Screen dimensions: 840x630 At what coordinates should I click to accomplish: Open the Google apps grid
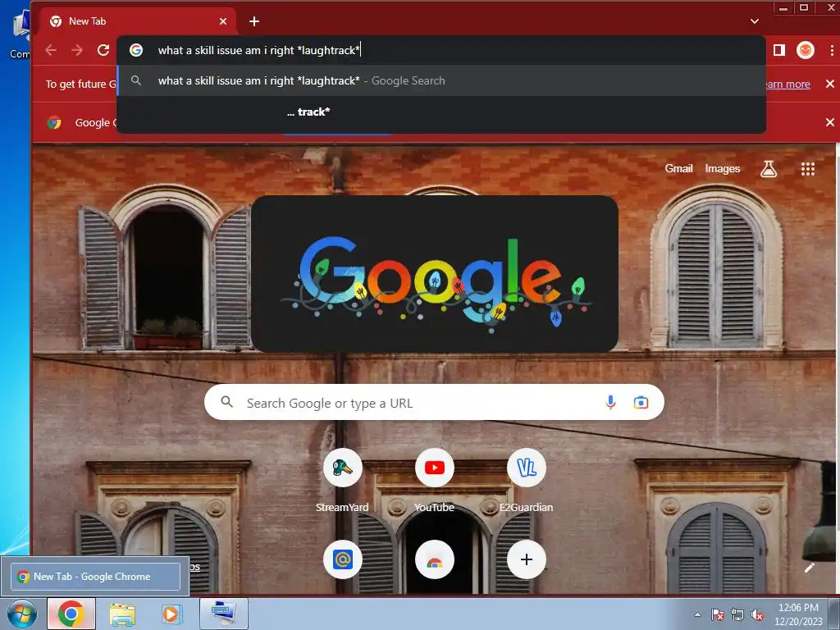[x=808, y=169]
